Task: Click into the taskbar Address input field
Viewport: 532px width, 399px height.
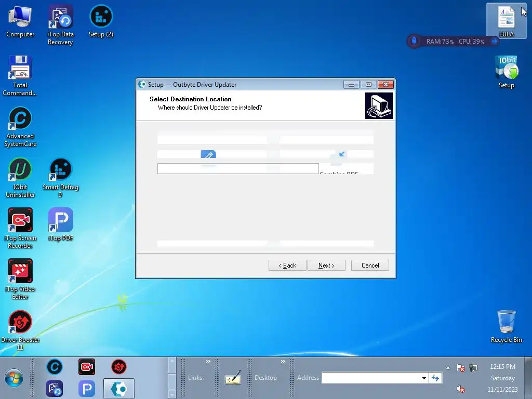Action: (371, 378)
